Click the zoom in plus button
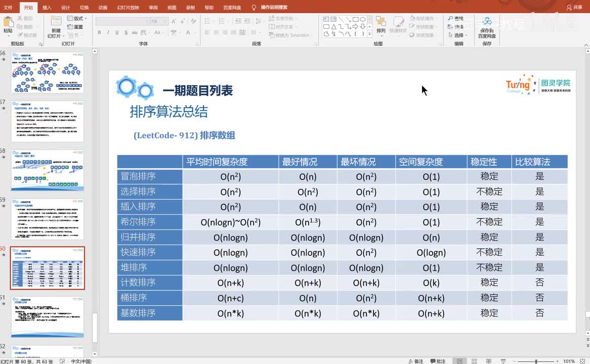Viewport: 590px width, 364px height. (x=558, y=361)
